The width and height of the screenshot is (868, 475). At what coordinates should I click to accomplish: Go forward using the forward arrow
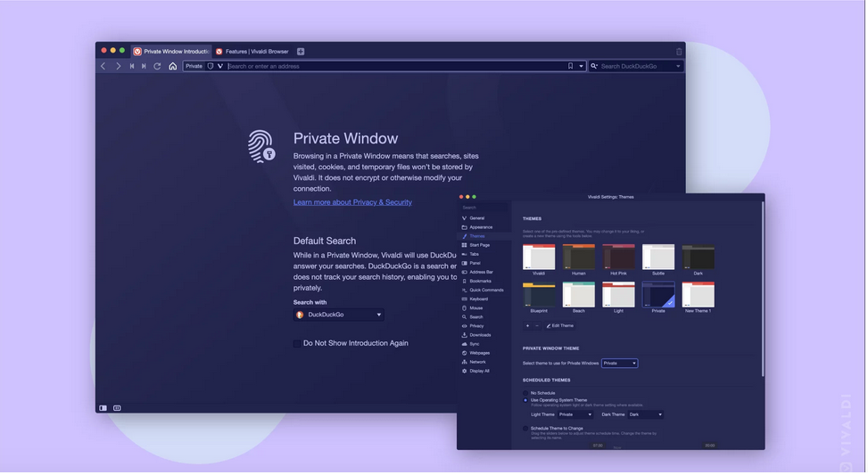point(118,66)
